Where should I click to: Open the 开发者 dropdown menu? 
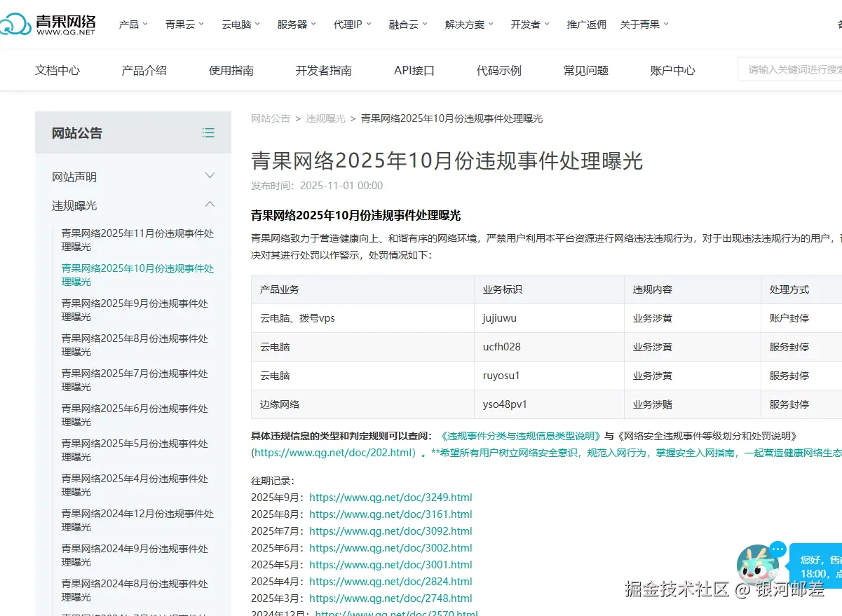531,25
